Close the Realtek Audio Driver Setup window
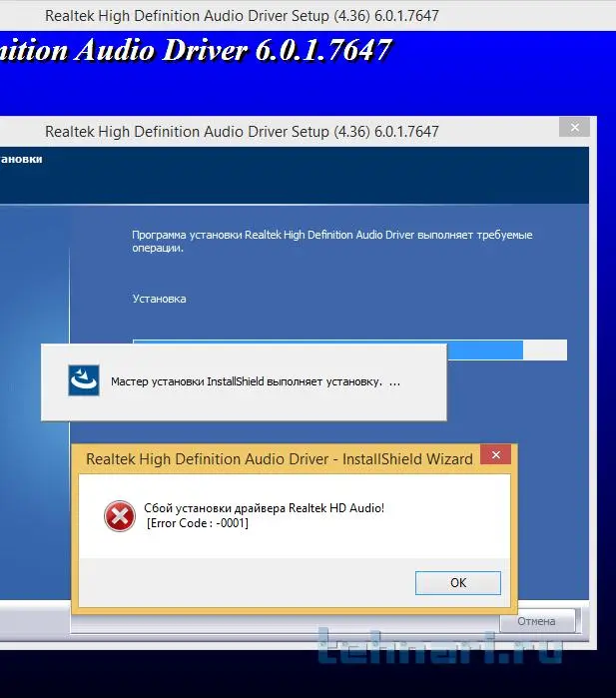This screenshot has height=698, width=616. click(x=575, y=128)
